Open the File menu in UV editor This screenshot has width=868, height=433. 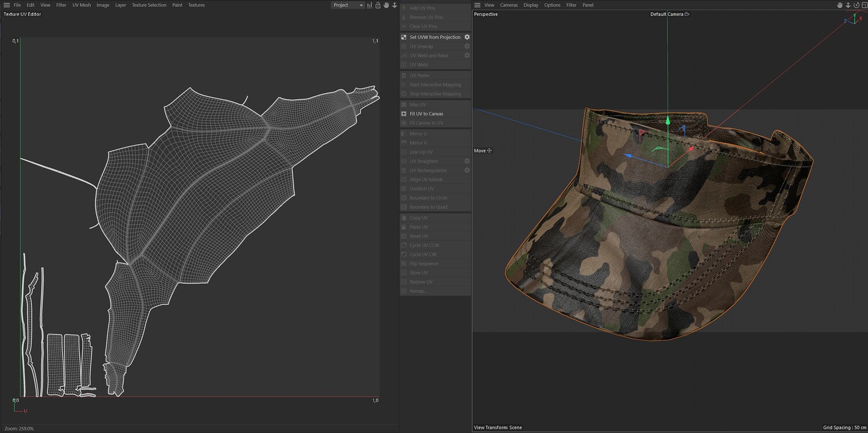17,5
